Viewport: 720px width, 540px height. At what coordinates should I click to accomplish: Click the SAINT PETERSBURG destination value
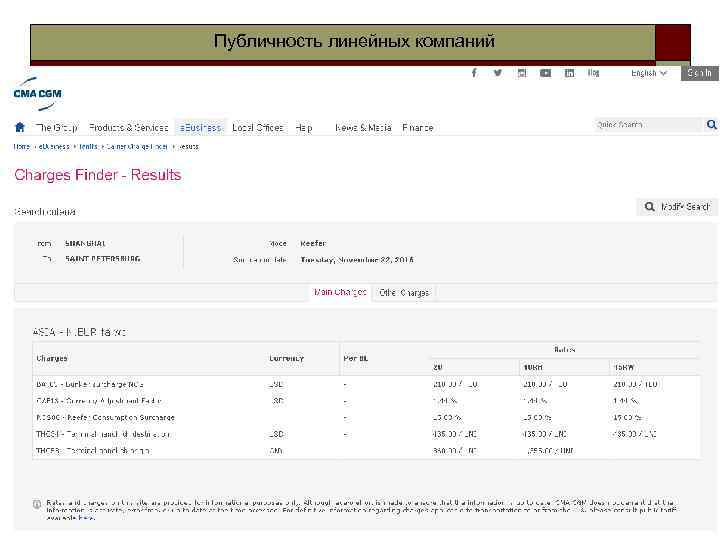[103, 259]
